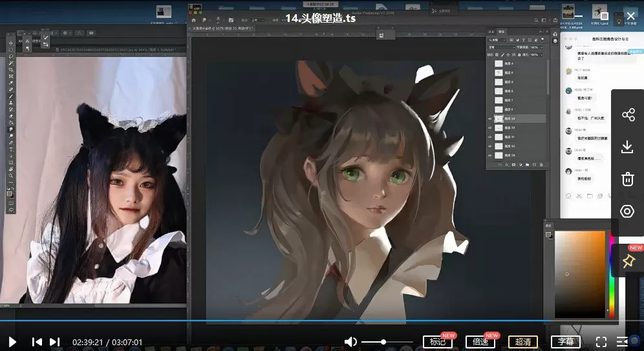Click the delete layer trash icon
This screenshot has width=644, height=351.
coord(541,165)
